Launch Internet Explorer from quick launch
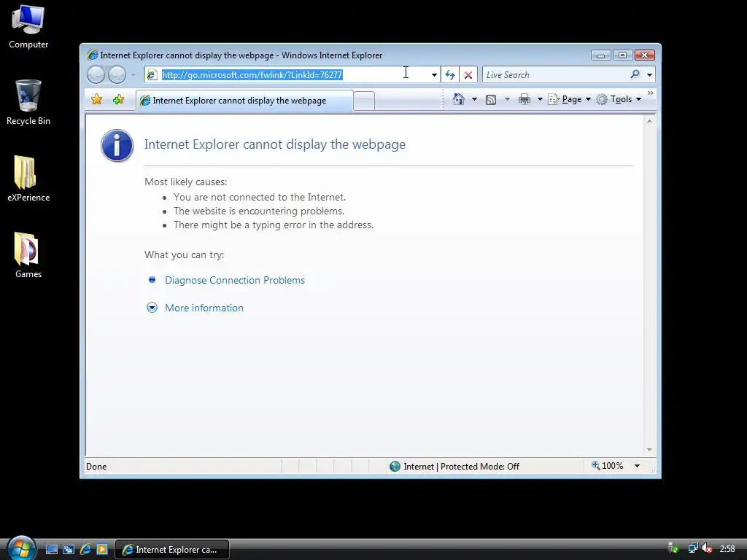Image resolution: width=747 pixels, height=560 pixels. (85, 550)
